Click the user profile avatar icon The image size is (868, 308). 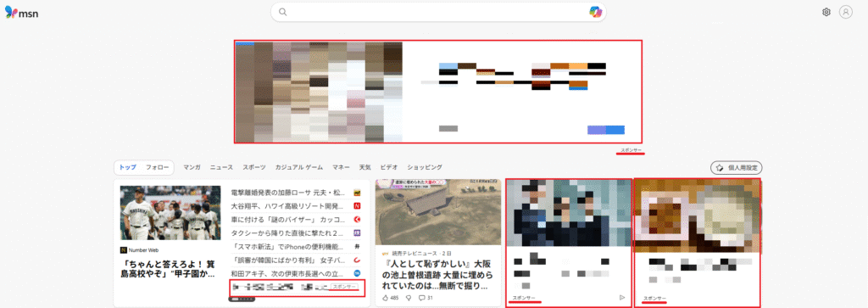(x=845, y=12)
